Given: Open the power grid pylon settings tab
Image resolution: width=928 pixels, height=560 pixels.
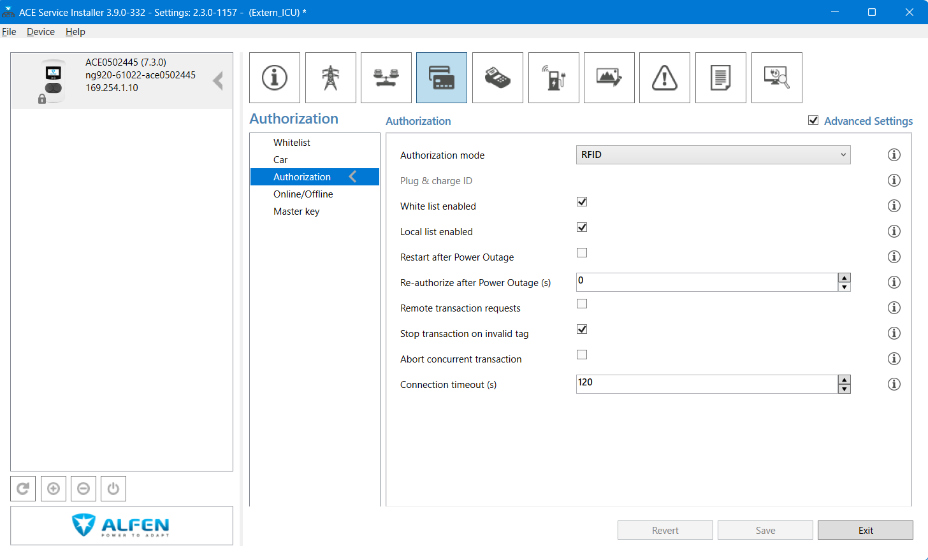Looking at the screenshot, I should (x=331, y=78).
